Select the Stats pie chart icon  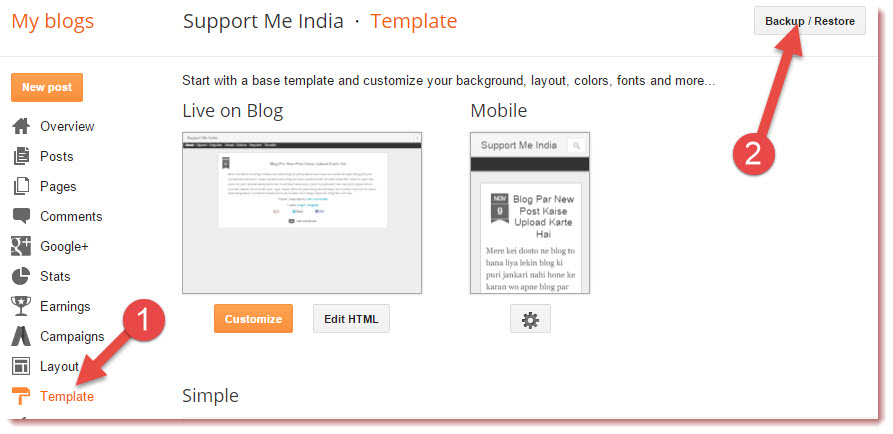(21, 276)
